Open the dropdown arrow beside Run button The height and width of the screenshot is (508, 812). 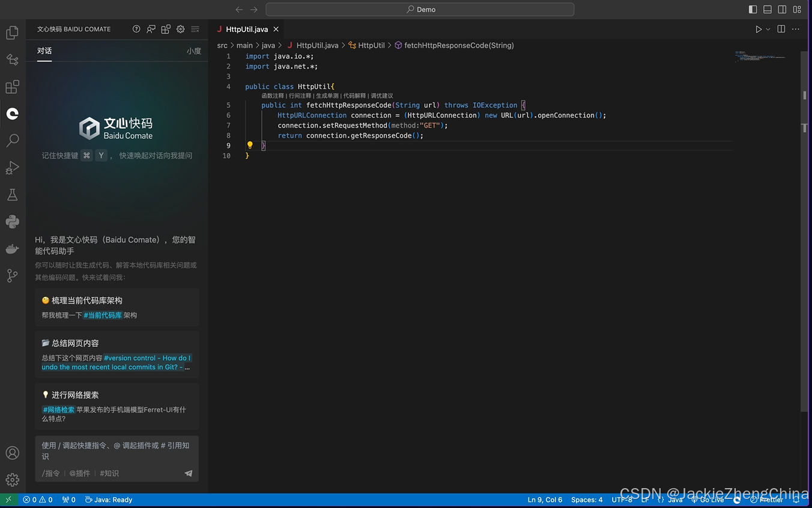[x=768, y=29]
